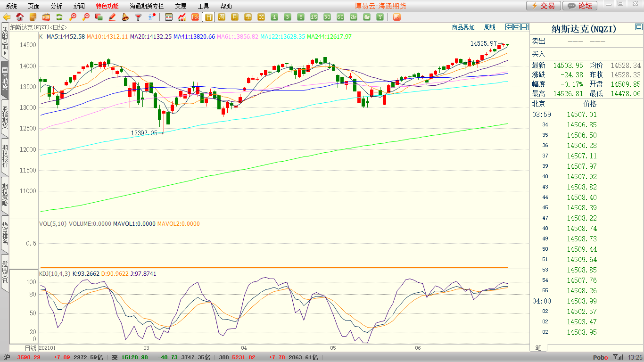Viewport: 644px width, 362px height.
Task: Open the F10 info toolbar icon
Action: [x=46, y=17]
